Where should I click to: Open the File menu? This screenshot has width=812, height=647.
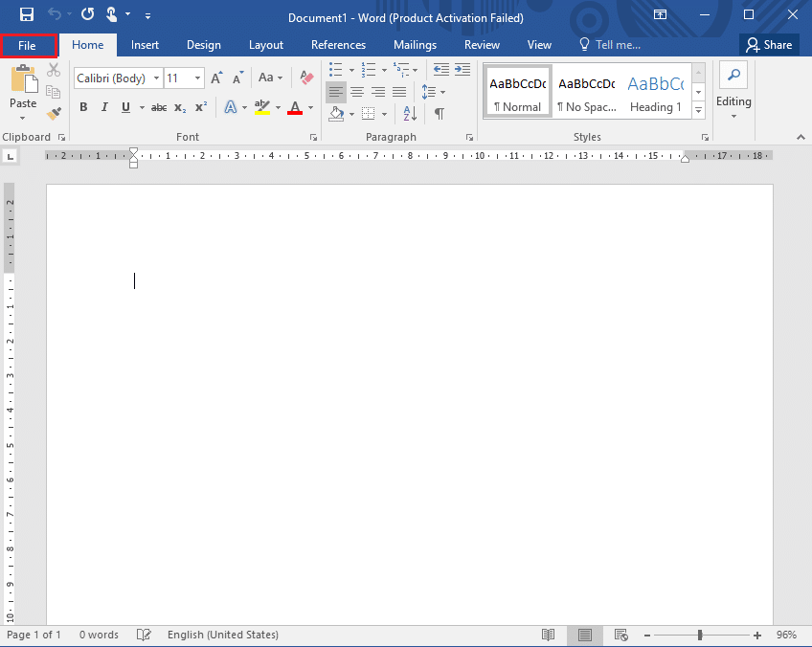(x=29, y=45)
